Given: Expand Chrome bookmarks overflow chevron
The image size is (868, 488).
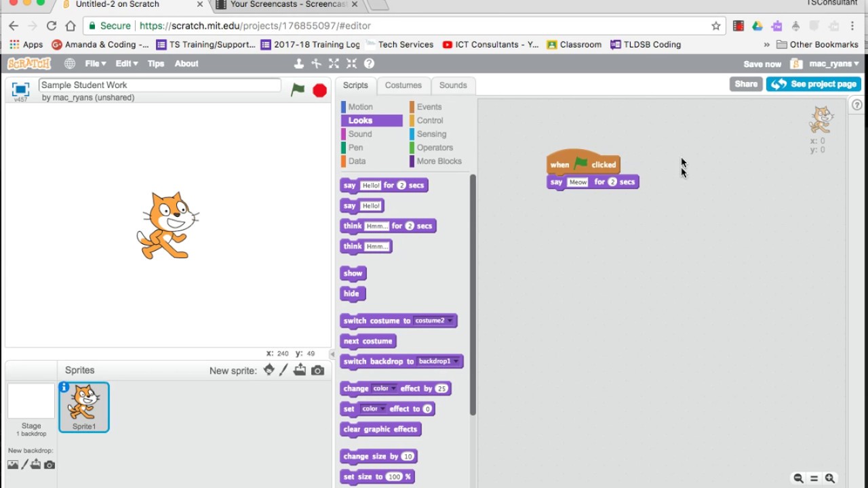Looking at the screenshot, I should pyautogui.click(x=766, y=45).
